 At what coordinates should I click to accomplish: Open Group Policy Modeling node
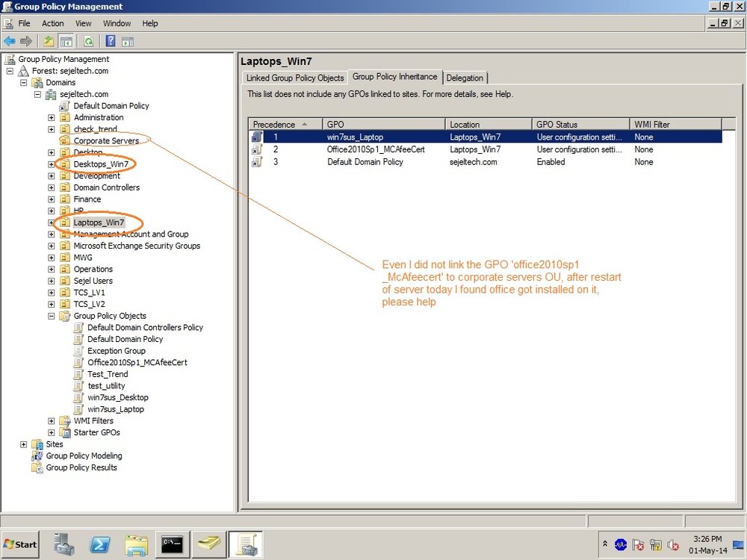84,455
